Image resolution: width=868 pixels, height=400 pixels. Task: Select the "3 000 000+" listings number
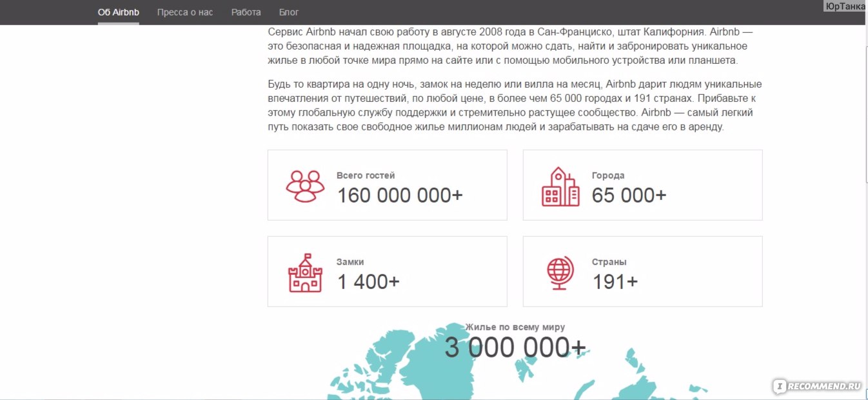(515, 348)
